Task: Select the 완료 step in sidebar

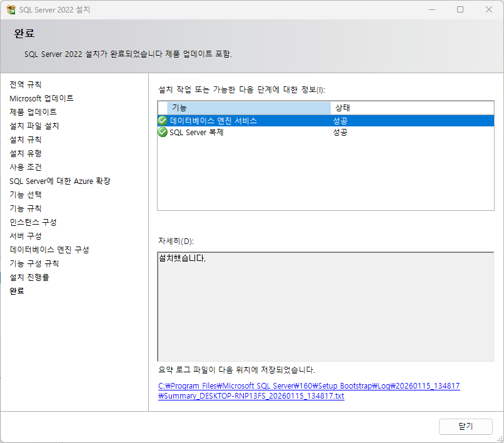Action: (x=17, y=291)
